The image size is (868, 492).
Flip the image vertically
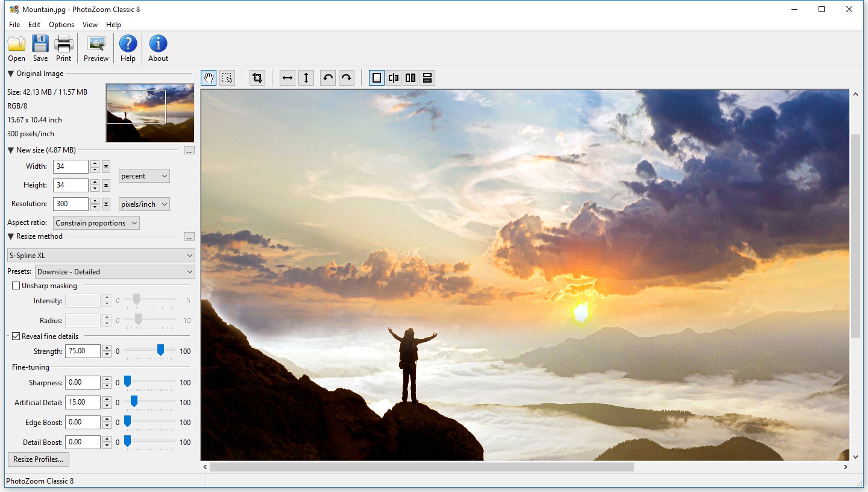306,77
